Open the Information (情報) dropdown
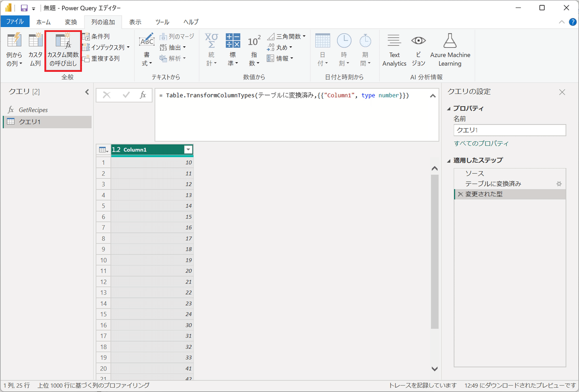579x392 pixels. tap(280, 58)
